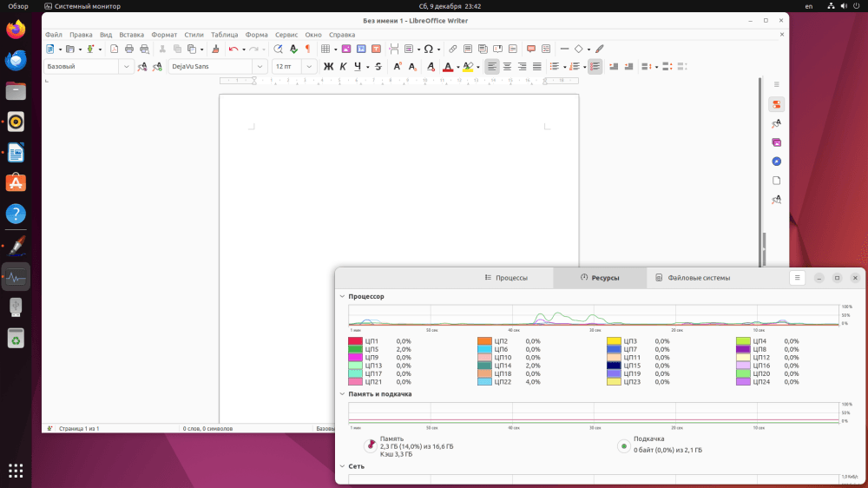
Task: Collapse the Память и подкачка section
Action: [342, 394]
